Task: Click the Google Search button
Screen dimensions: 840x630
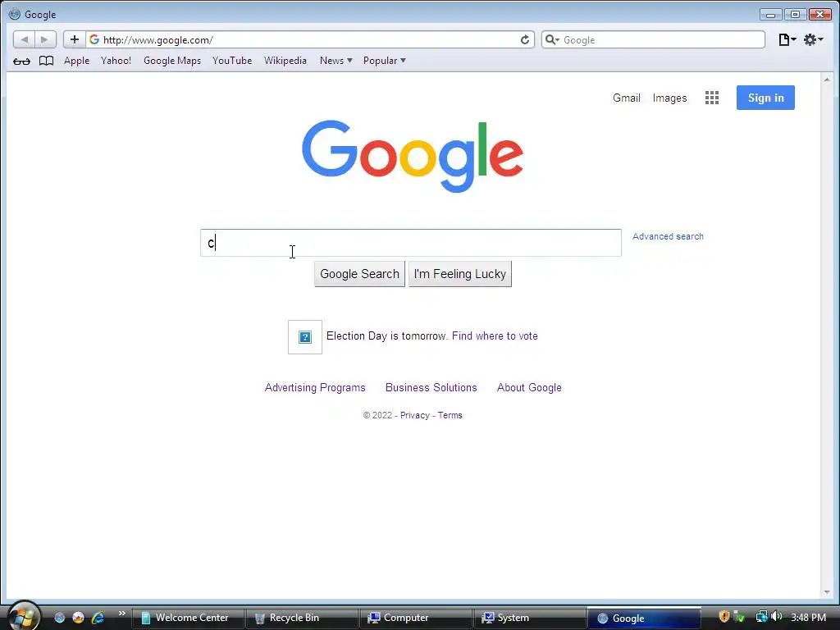Action: 359,274
